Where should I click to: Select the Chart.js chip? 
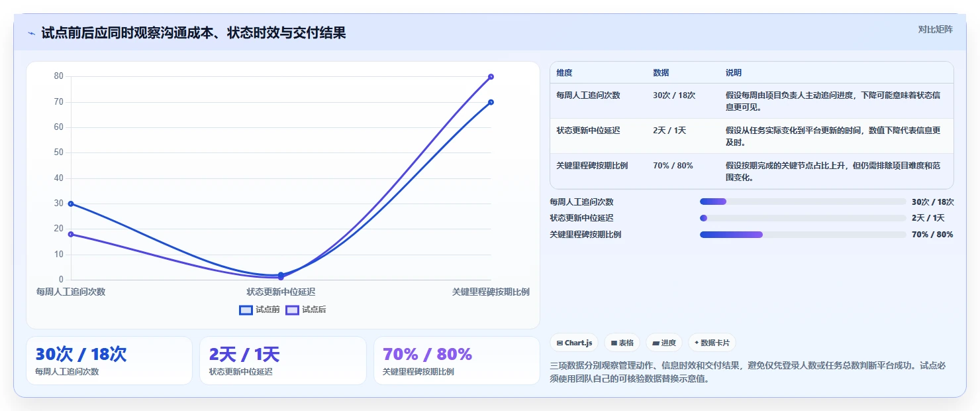[x=574, y=343]
